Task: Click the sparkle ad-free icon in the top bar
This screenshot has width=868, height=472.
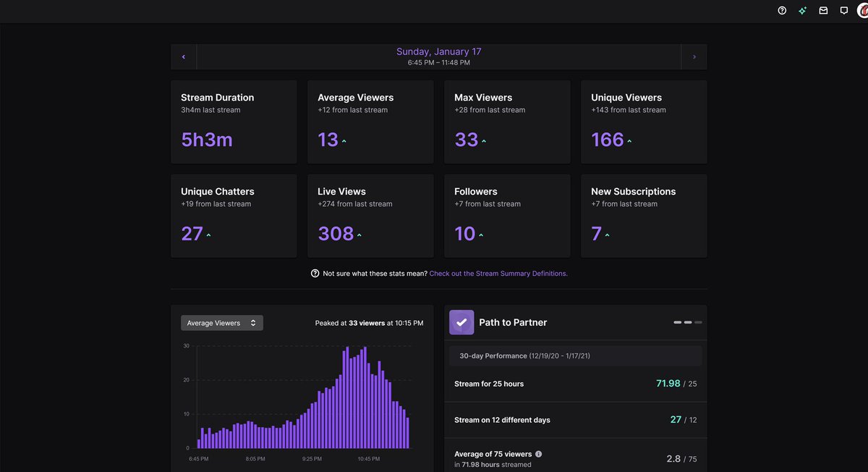Action: pos(802,10)
